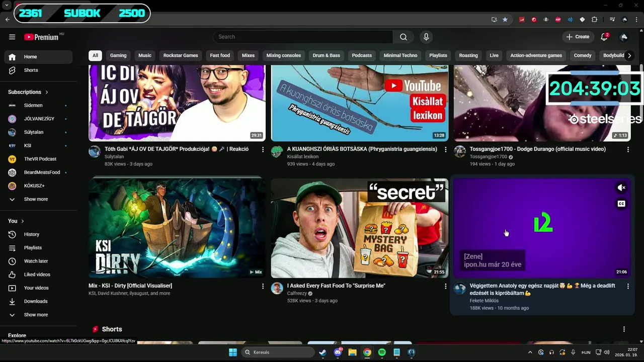The height and width of the screenshot is (362, 644).
Task: Open KSI Dirty Official Visualiser thumbnail
Action: (x=177, y=228)
